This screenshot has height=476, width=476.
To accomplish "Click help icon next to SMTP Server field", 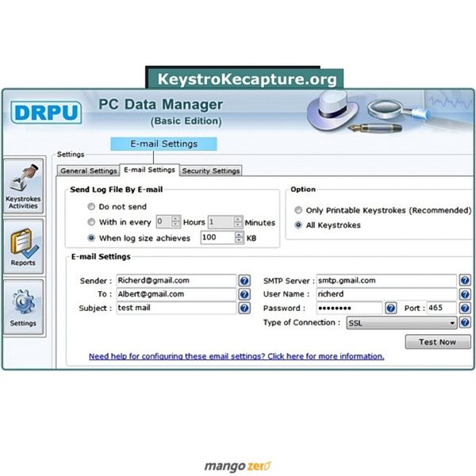I will click(465, 280).
